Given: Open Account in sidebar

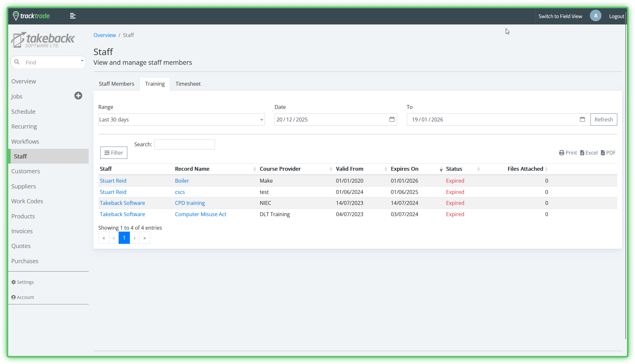Looking at the screenshot, I should pos(23,297).
